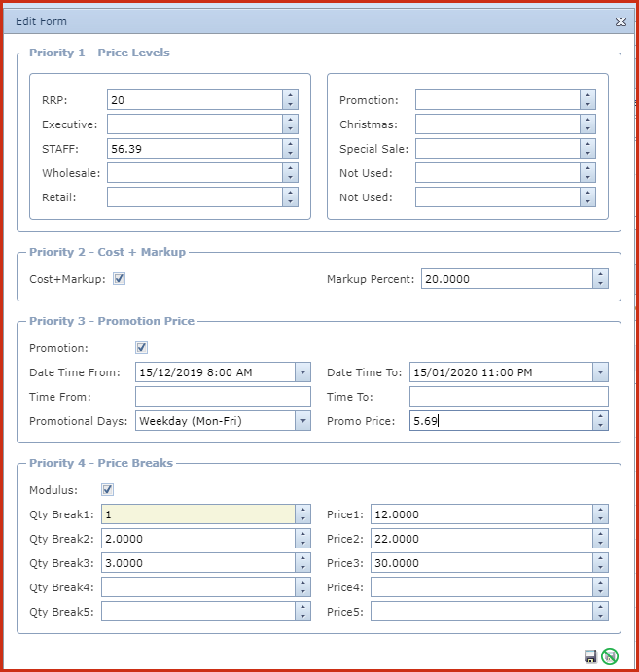Click the Promo Price field

point(502,421)
